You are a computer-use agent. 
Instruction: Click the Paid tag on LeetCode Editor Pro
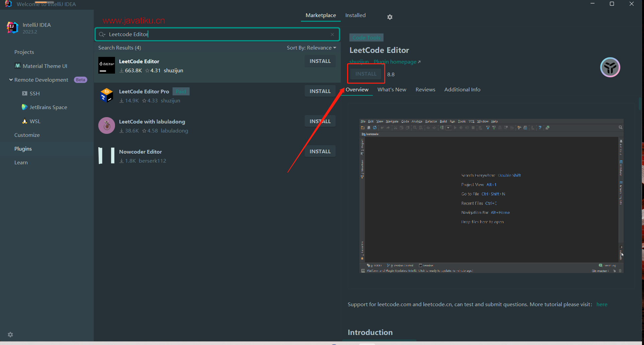(x=181, y=92)
